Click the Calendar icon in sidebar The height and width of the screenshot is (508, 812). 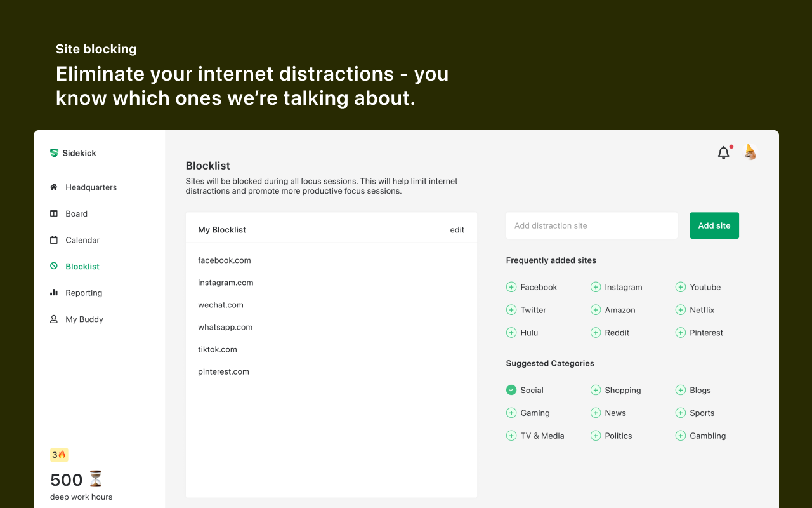coord(54,240)
